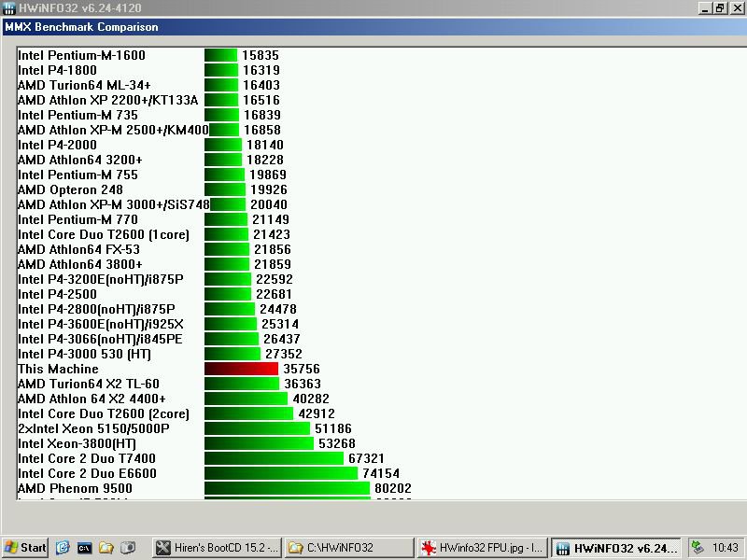747x560 pixels.
Task: Click the AMD Phenom 9500 green bar
Action: (288, 488)
